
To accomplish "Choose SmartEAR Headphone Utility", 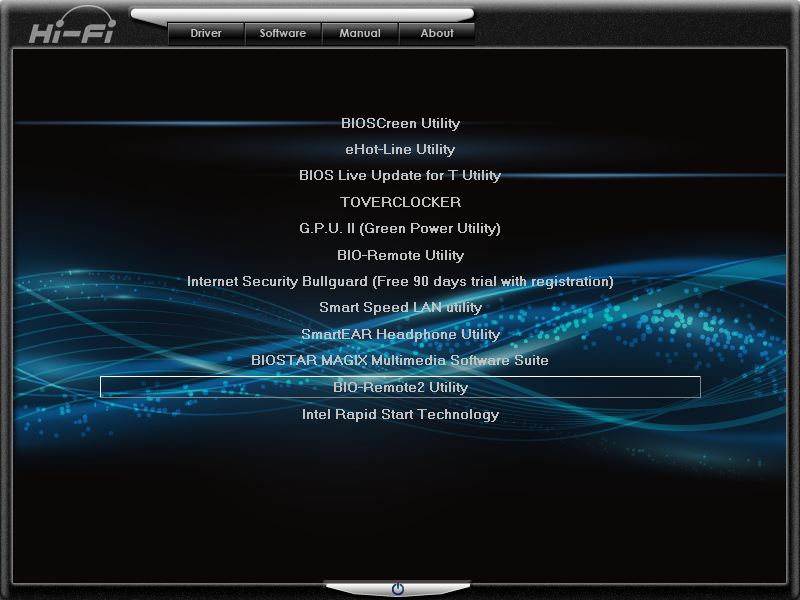I will click(401, 334).
